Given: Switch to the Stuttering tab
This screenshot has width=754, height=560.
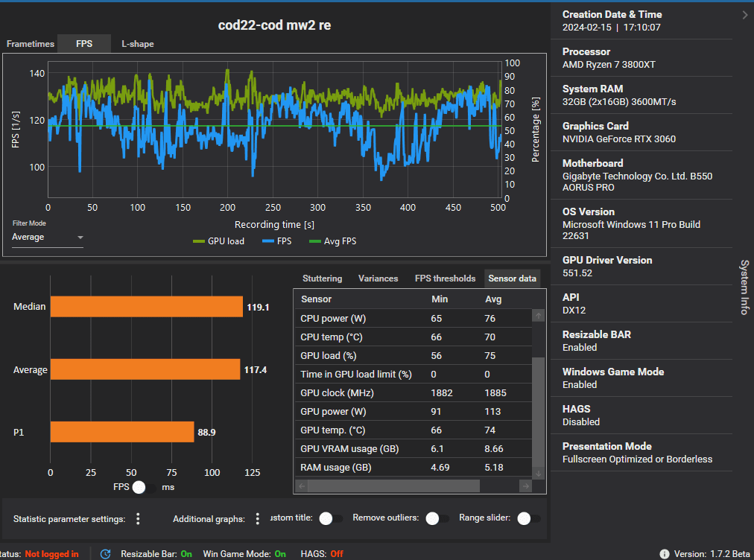Looking at the screenshot, I should (x=322, y=279).
